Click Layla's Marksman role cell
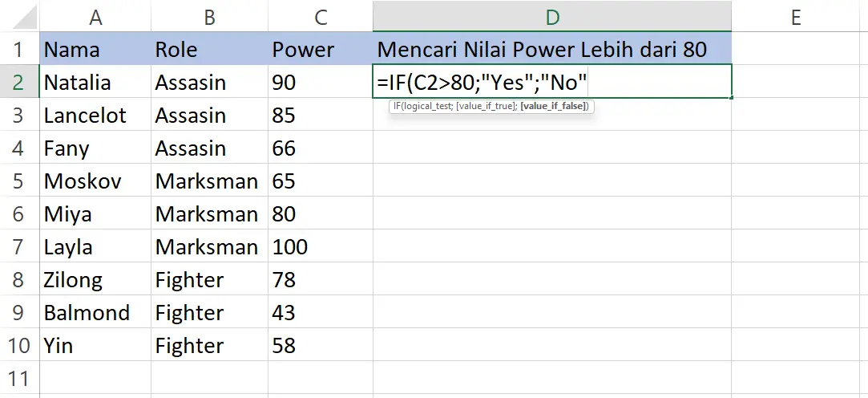This screenshot has height=398, width=868. click(209, 246)
